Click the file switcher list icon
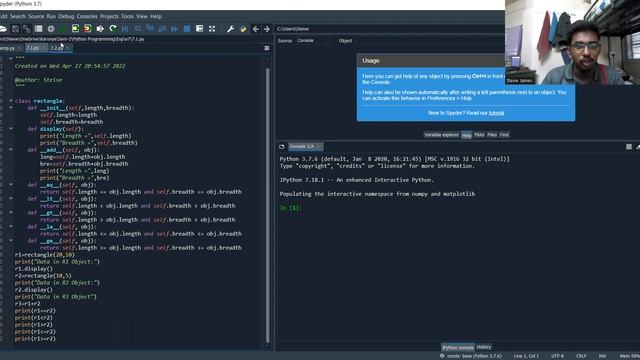 tap(39, 29)
